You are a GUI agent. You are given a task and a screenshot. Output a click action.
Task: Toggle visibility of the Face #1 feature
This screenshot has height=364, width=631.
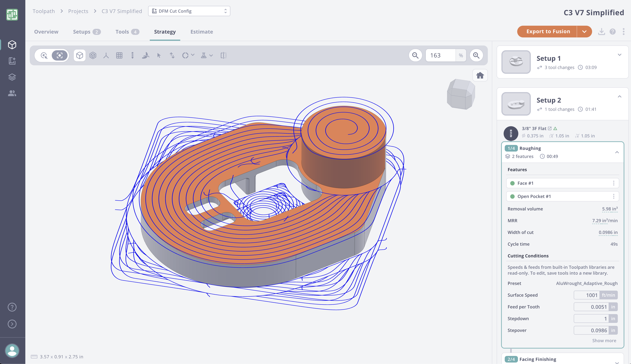(x=512, y=183)
